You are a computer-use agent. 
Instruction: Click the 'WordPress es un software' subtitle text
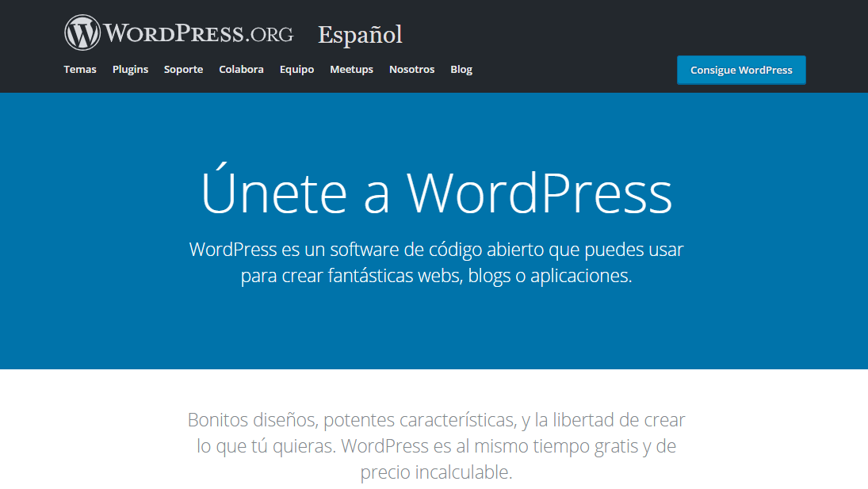(436, 262)
